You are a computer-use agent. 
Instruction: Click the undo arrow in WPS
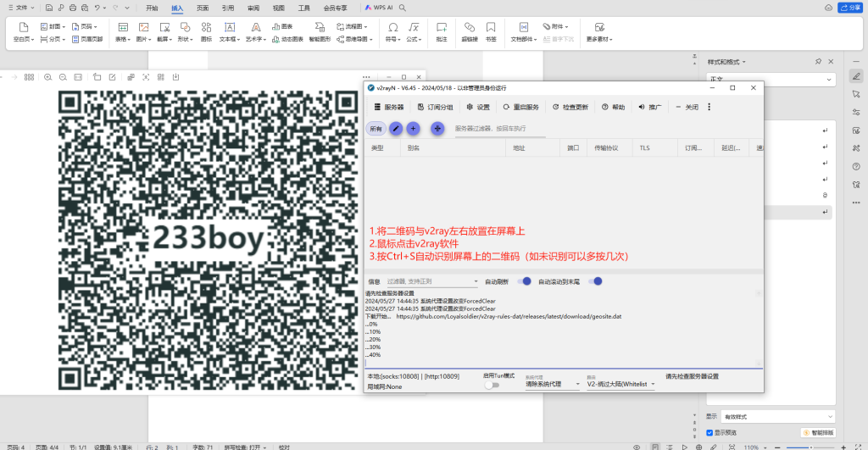coord(97,8)
